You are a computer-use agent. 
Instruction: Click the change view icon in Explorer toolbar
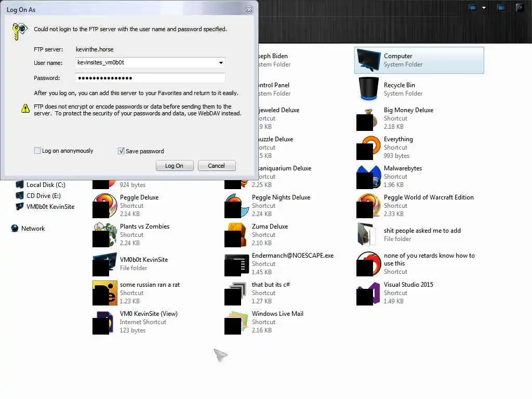(473, 8)
